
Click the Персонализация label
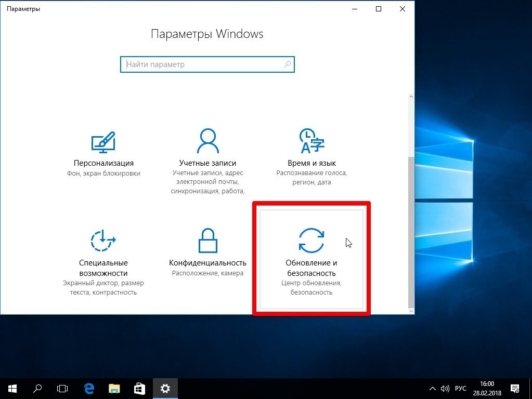click(103, 163)
